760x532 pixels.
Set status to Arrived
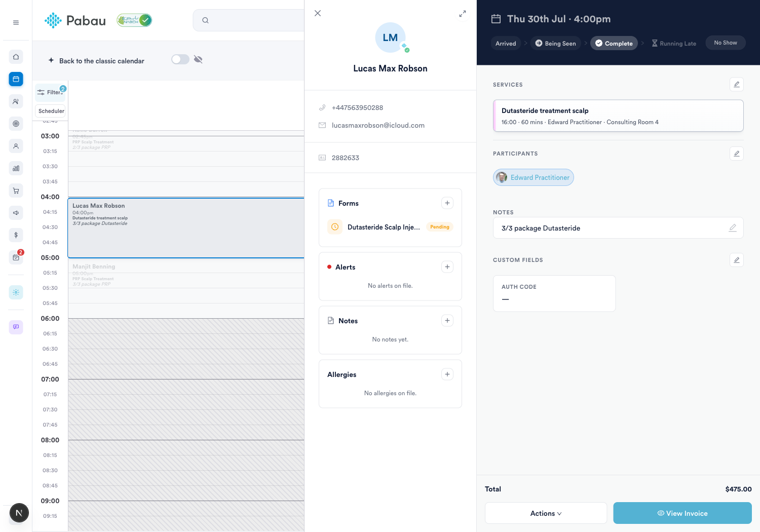tap(506, 44)
